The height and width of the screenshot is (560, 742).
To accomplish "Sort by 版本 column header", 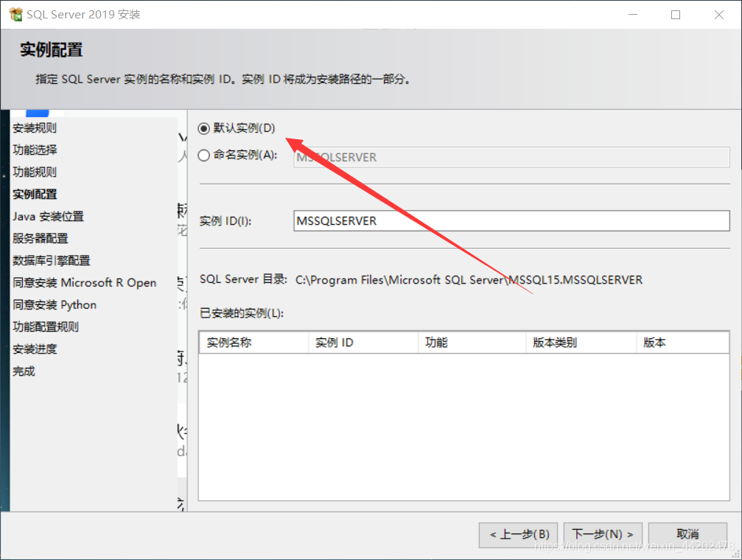I will pos(682,342).
